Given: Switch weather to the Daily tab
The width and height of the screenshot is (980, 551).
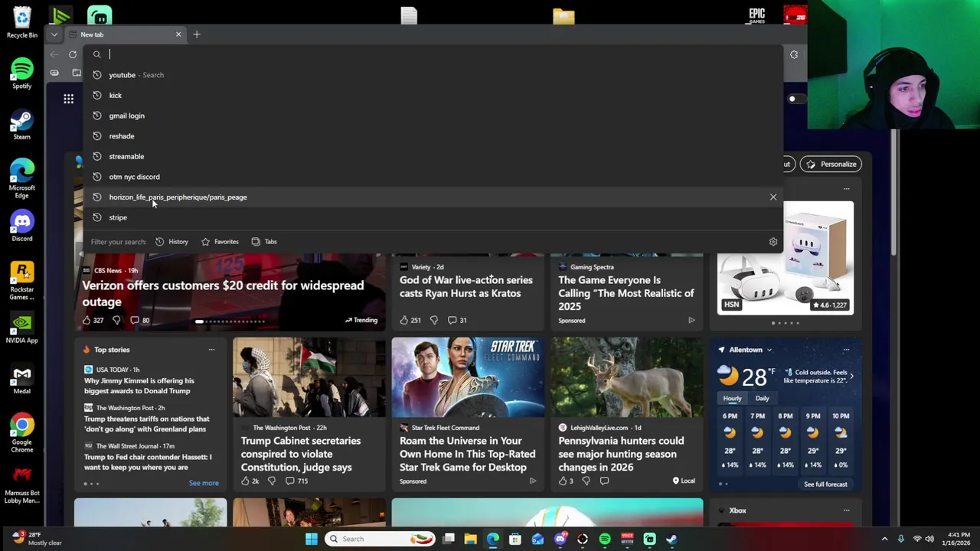Looking at the screenshot, I should tap(762, 398).
